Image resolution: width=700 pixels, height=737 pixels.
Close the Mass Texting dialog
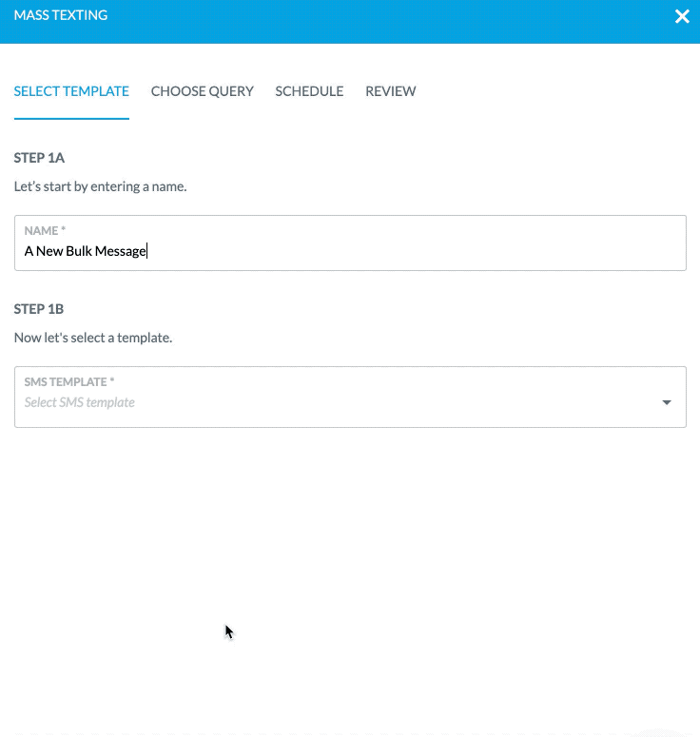pyautogui.click(x=682, y=16)
